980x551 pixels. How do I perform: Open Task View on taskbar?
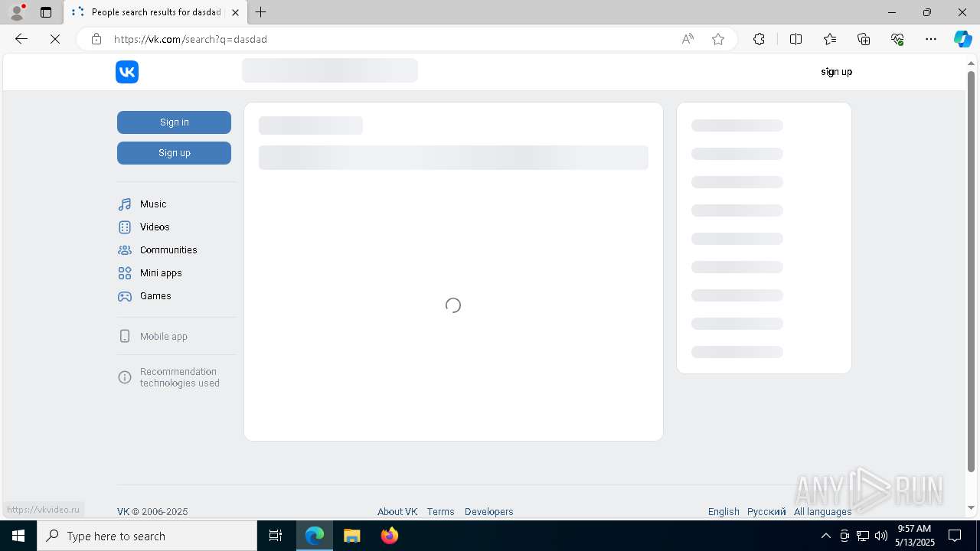[276, 536]
